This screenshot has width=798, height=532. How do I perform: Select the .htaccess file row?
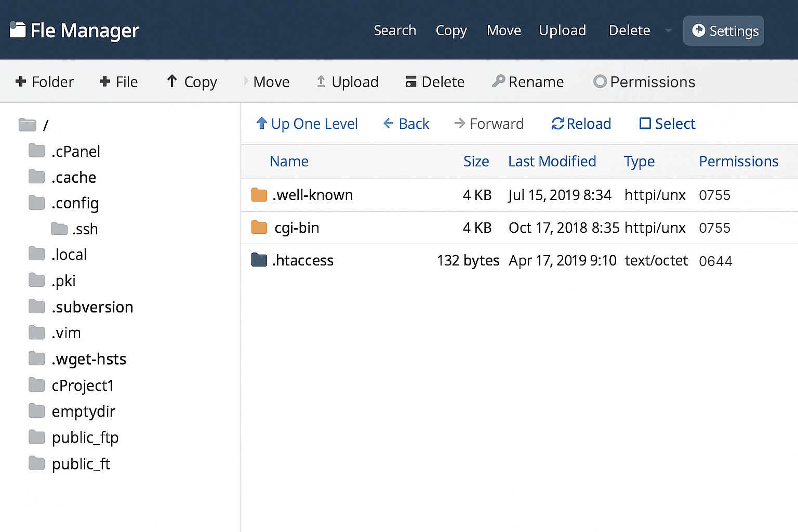coord(304,260)
